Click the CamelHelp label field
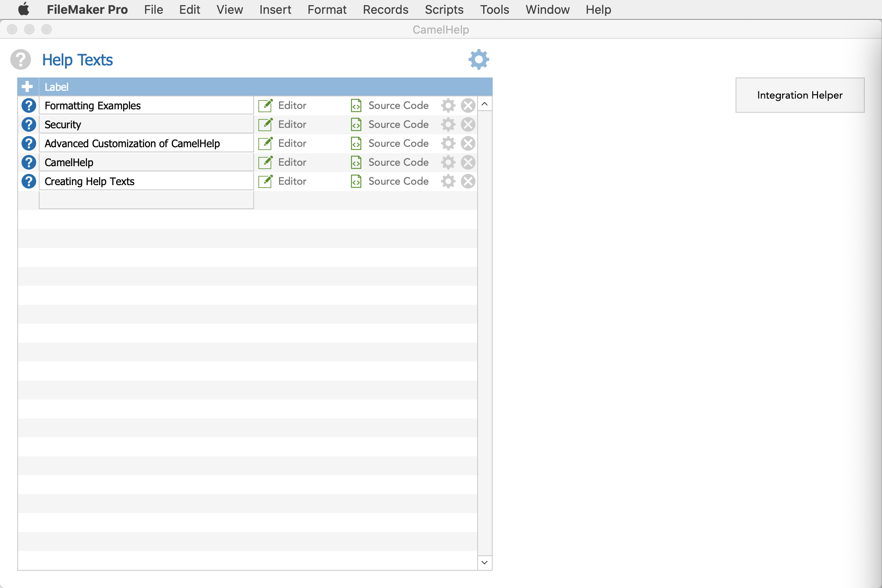 pos(146,162)
